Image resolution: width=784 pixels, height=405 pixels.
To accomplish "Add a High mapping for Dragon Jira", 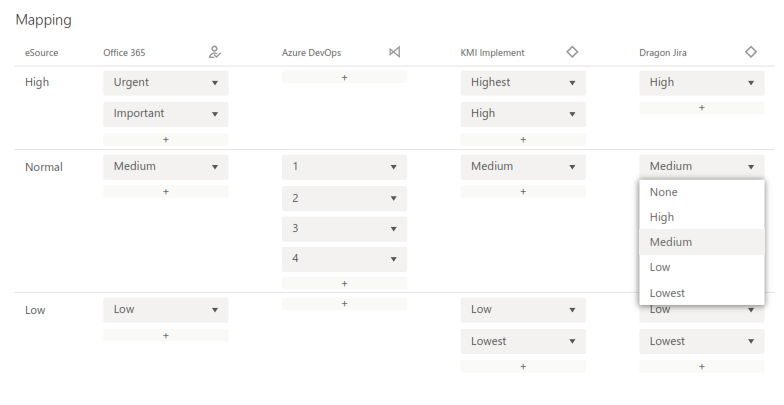I will pyautogui.click(x=701, y=108).
